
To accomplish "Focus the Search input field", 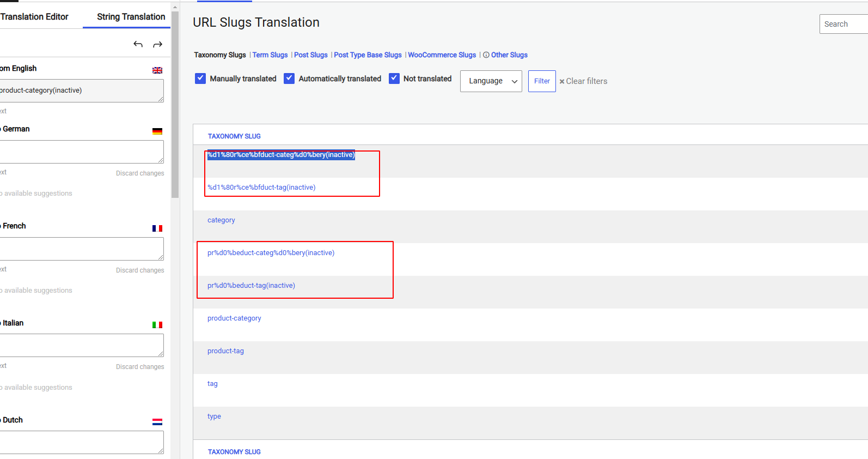I will point(843,24).
